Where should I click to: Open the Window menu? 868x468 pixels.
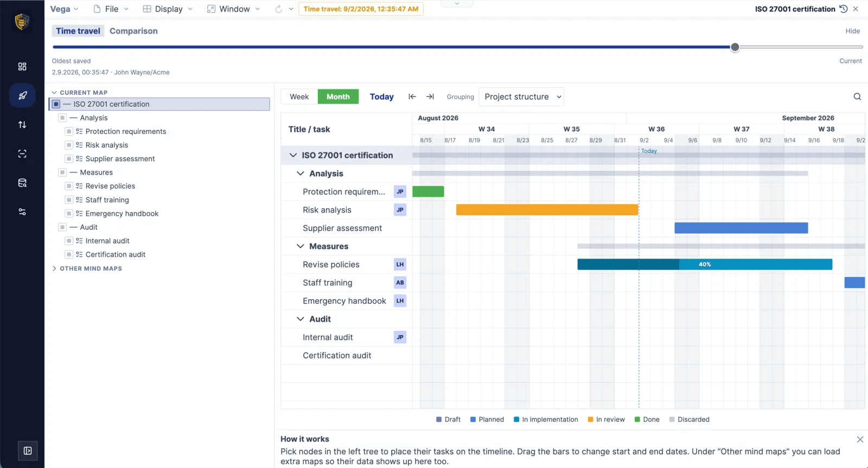point(234,9)
